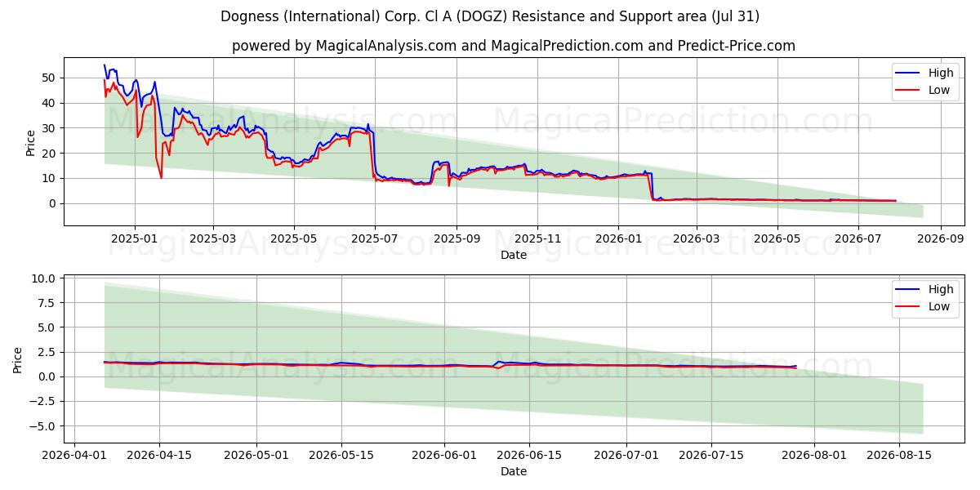980x490 pixels.
Task: Click the -2.5 y-axis tick label
Action: tap(44, 401)
